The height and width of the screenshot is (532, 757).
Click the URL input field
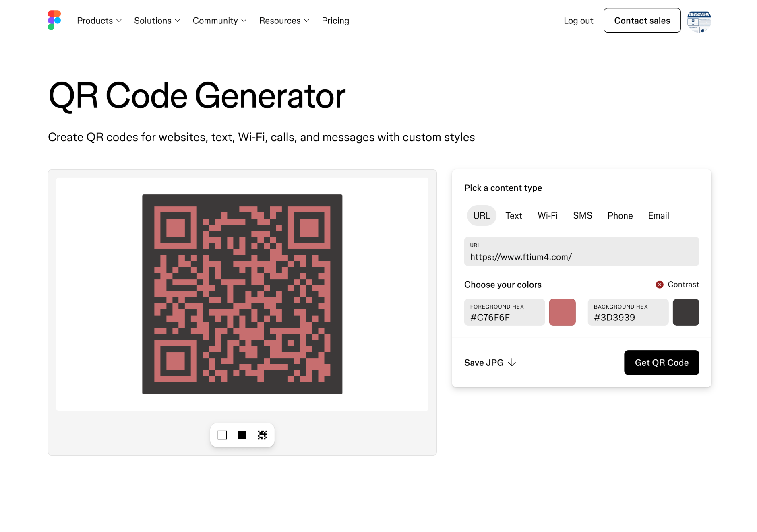[x=581, y=252]
